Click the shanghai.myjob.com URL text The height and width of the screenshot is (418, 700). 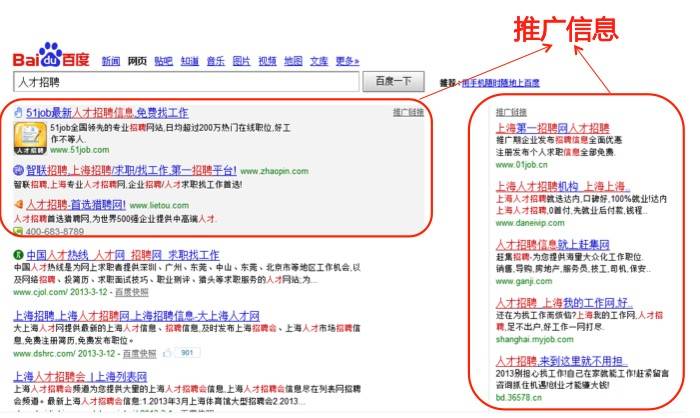534,339
